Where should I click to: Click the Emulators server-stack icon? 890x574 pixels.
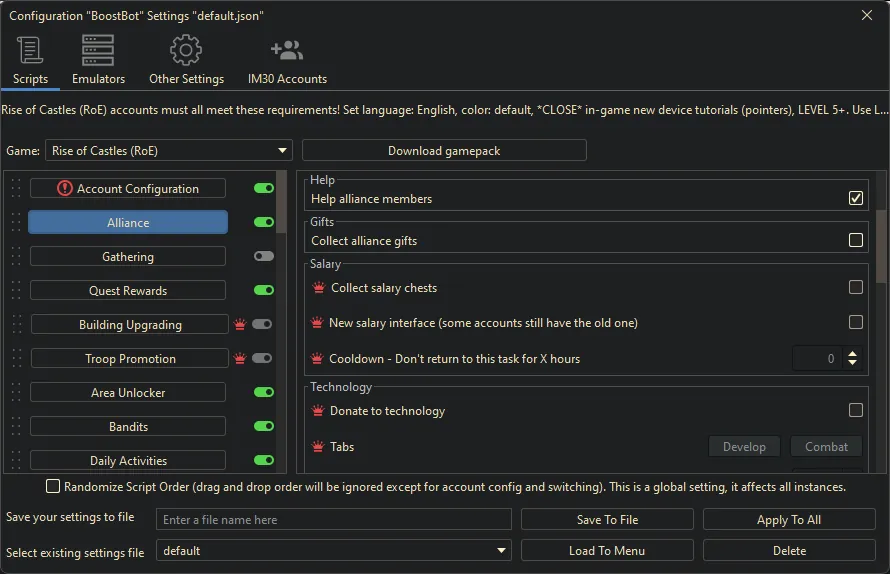[x=98, y=50]
